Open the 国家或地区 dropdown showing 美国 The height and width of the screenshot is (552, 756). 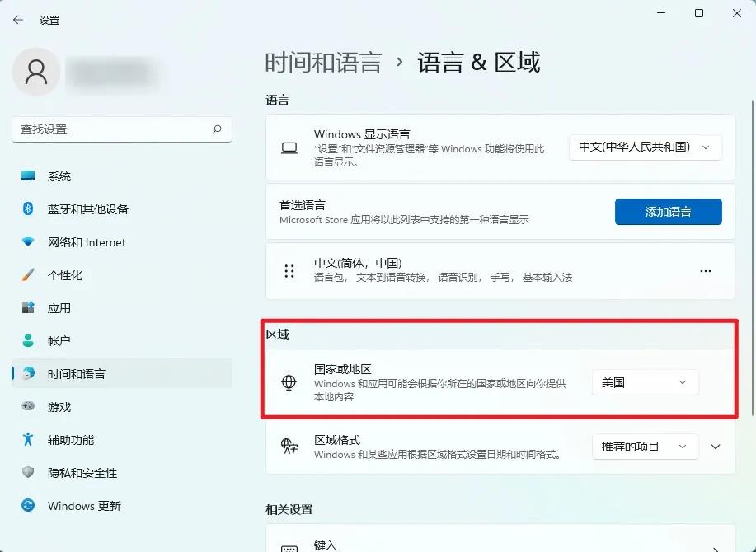pyautogui.click(x=645, y=382)
